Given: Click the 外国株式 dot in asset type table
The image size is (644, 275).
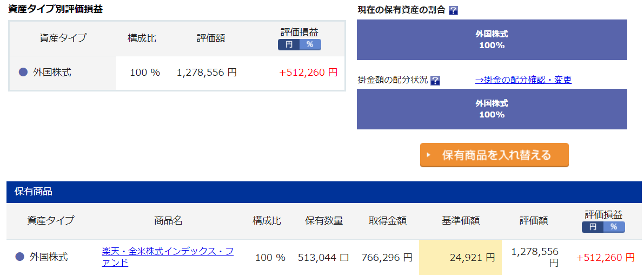Looking at the screenshot, I should (x=23, y=73).
